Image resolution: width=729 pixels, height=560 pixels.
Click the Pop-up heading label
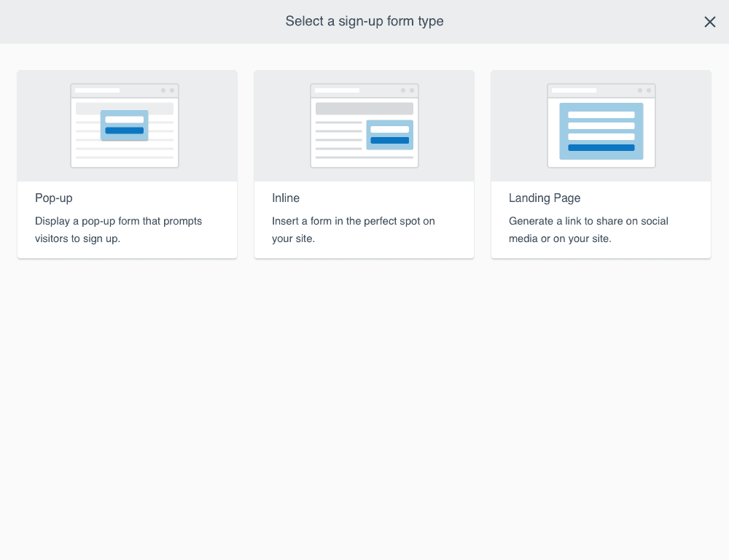click(53, 198)
